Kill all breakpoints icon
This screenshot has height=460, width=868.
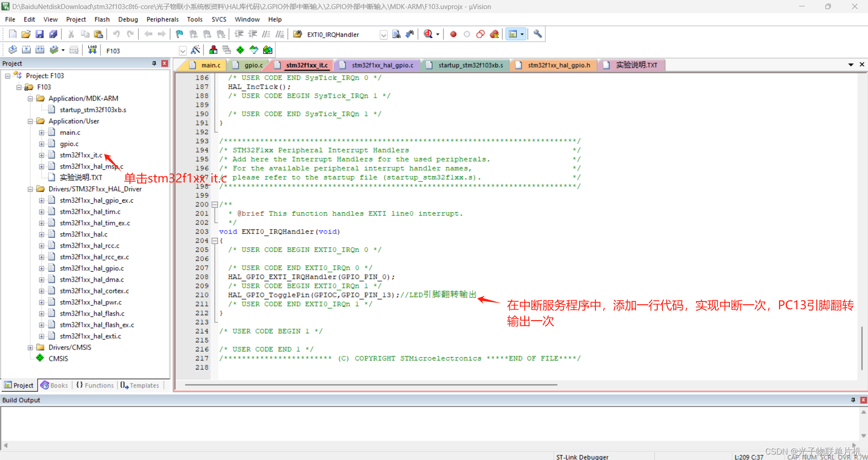pyautogui.click(x=494, y=34)
